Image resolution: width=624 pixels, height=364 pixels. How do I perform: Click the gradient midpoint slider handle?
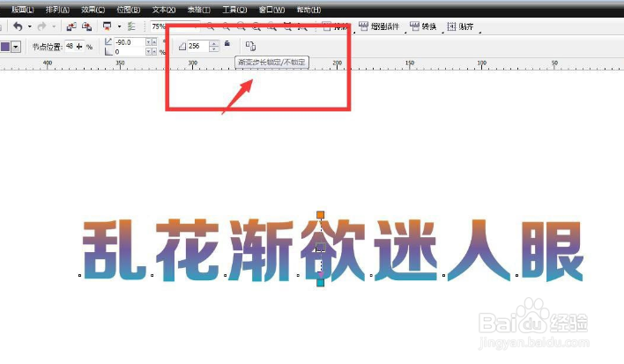320,247
